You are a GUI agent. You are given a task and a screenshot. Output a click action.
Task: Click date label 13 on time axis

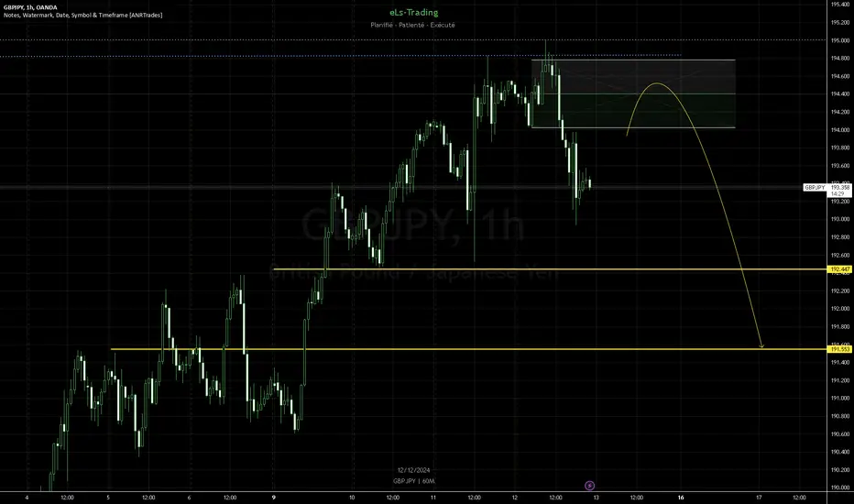597,498
